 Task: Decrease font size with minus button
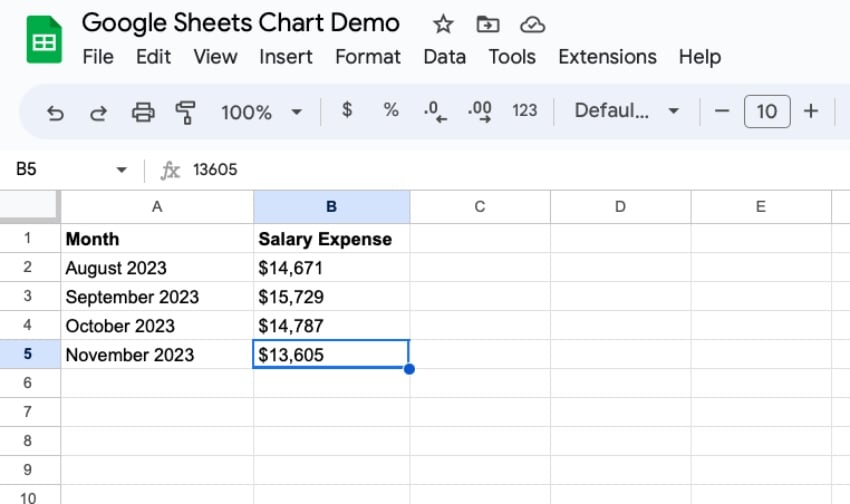722,111
